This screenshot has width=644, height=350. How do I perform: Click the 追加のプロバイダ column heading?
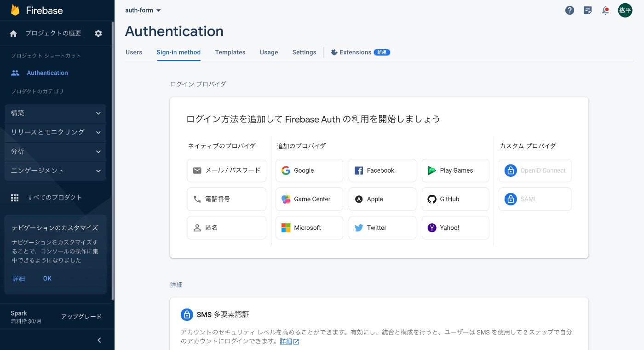click(301, 146)
